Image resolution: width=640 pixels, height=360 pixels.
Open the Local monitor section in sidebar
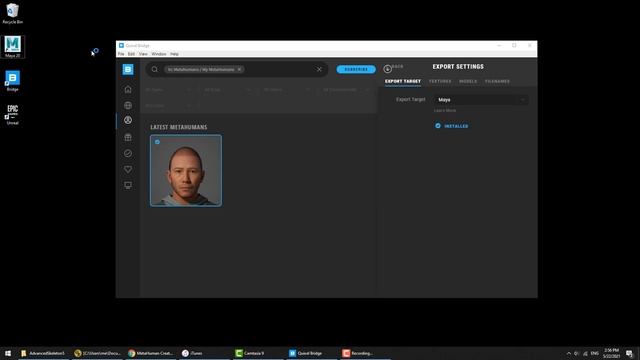point(128,185)
